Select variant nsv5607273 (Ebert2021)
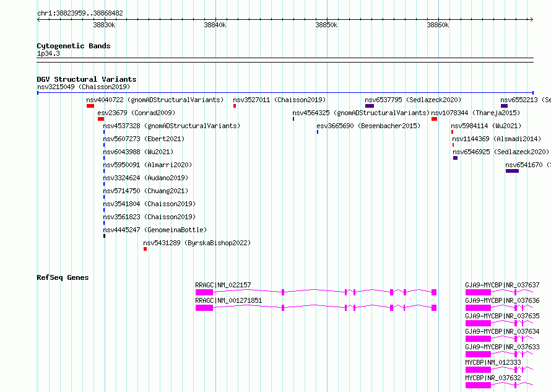 pos(144,139)
